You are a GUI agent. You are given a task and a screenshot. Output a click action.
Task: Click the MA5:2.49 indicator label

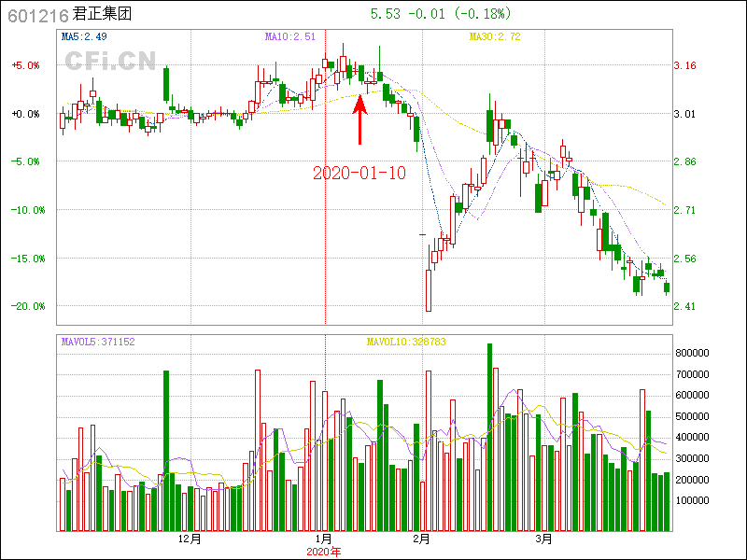coord(83,36)
